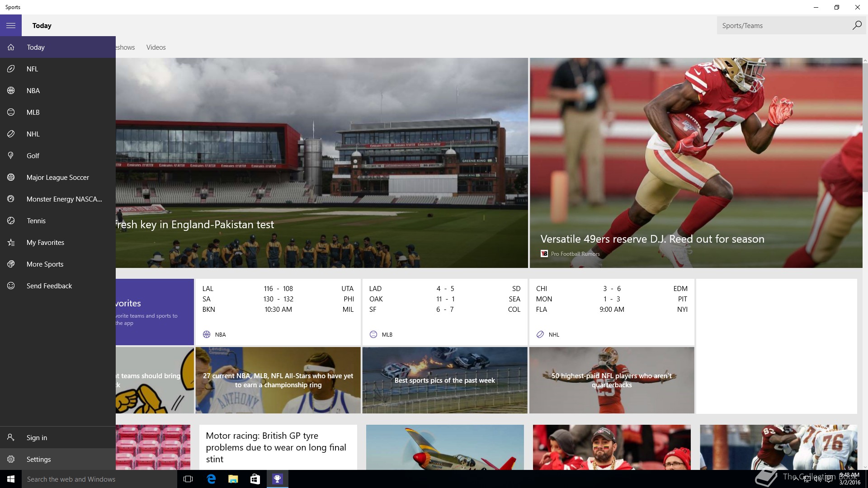868x488 pixels.
Task: Click the Golf icon in sidebar
Action: coord(11,155)
